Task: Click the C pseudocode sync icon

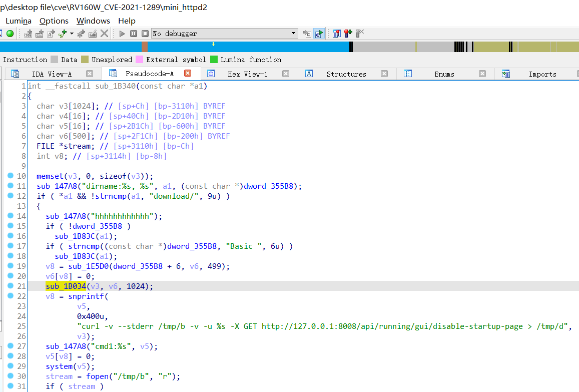Action: 307,34
